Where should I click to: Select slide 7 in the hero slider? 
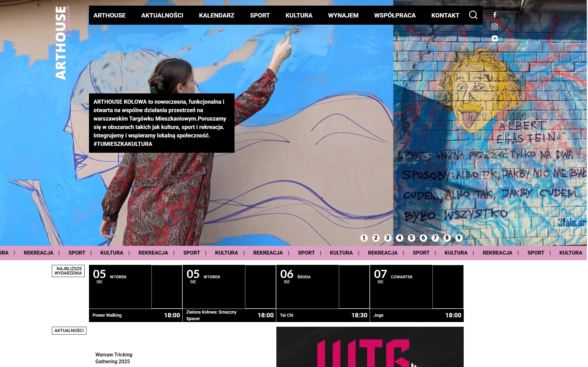[435, 238]
